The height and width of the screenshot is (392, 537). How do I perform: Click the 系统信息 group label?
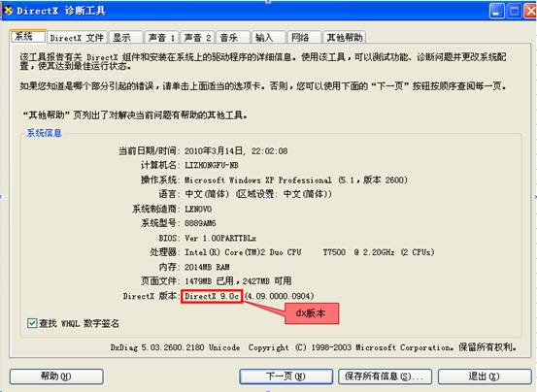pyautogui.click(x=44, y=133)
